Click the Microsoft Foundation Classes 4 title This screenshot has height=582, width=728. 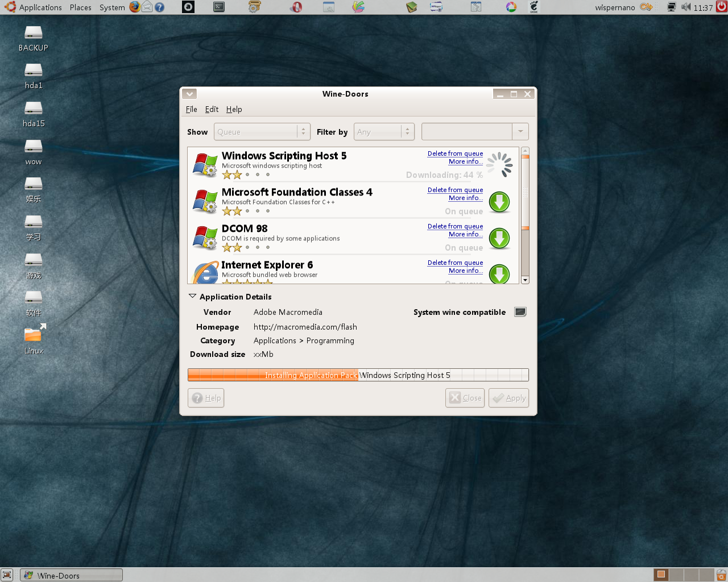click(x=297, y=192)
